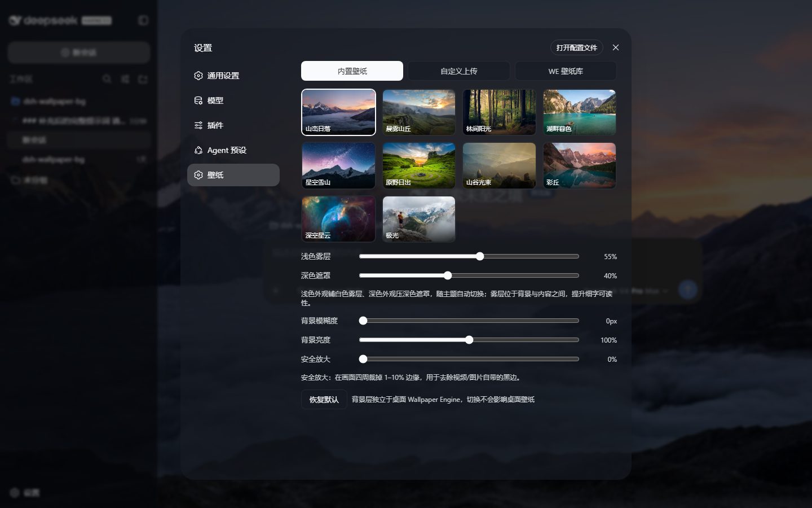Click the 安全放大 slider handle

click(363, 359)
